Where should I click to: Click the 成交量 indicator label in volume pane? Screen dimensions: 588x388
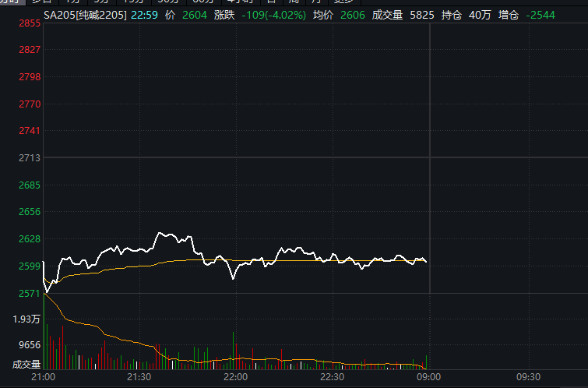(x=26, y=364)
